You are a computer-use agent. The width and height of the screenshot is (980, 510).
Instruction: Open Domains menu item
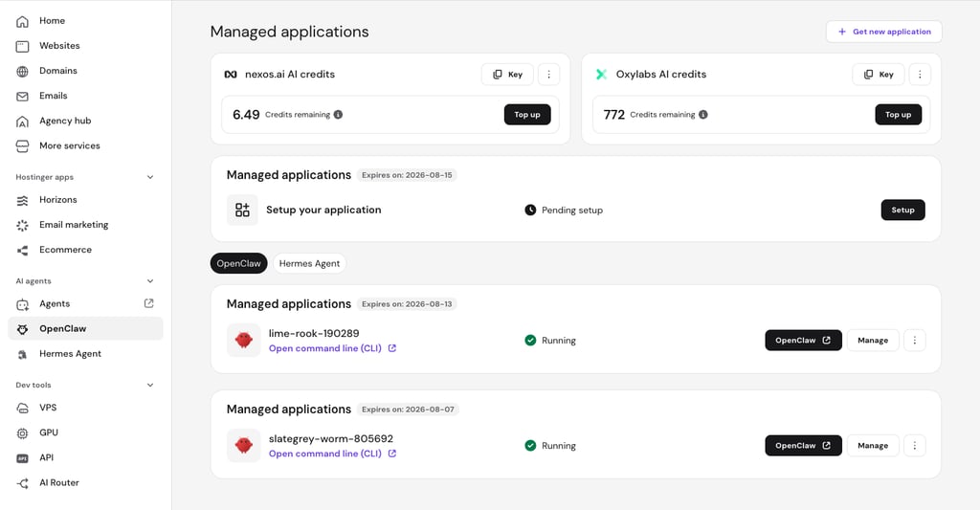[x=58, y=71]
